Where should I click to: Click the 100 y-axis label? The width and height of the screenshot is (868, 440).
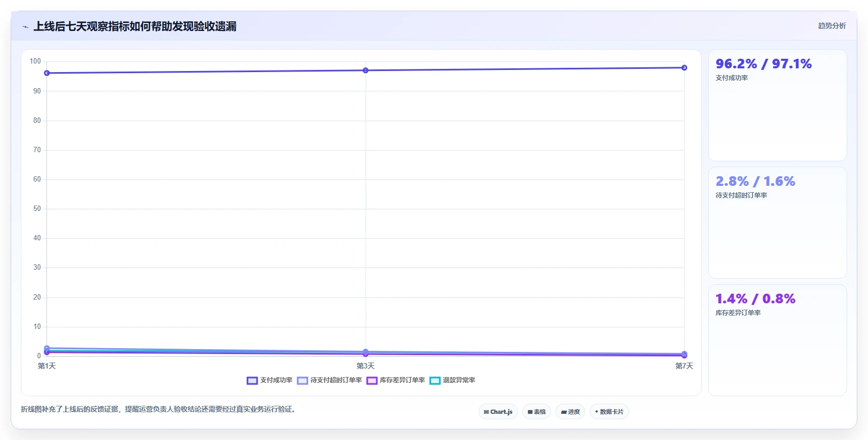(x=35, y=61)
